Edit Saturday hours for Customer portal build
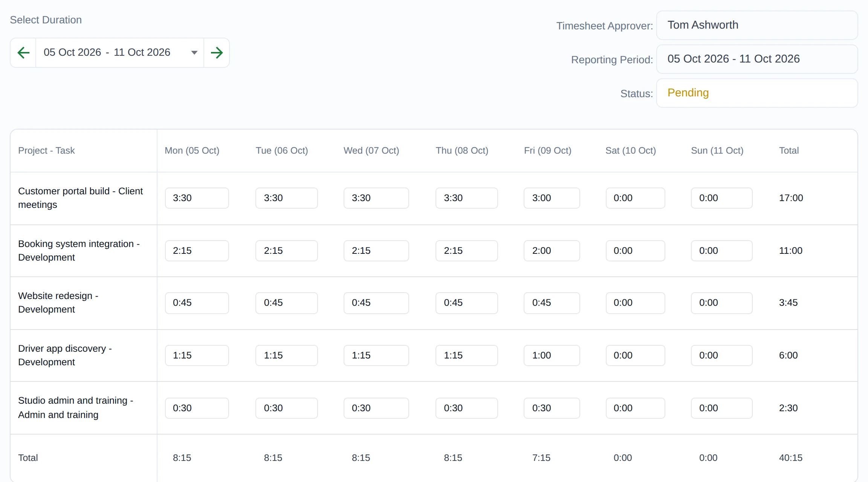This screenshot has width=868, height=482. [x=636, y=198]
